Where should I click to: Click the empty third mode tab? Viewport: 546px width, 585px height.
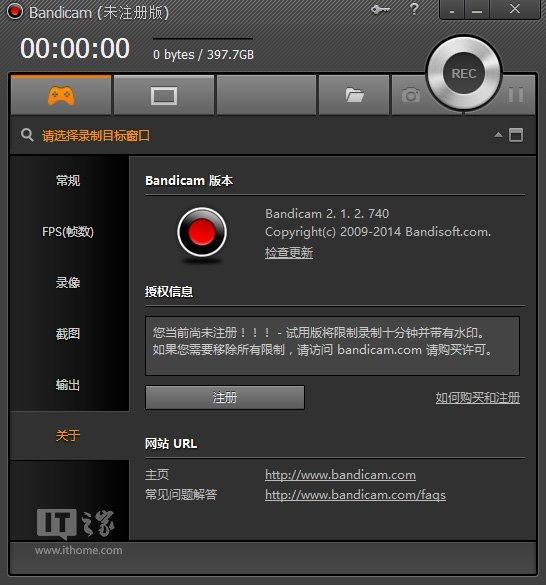tap(266, 96)
